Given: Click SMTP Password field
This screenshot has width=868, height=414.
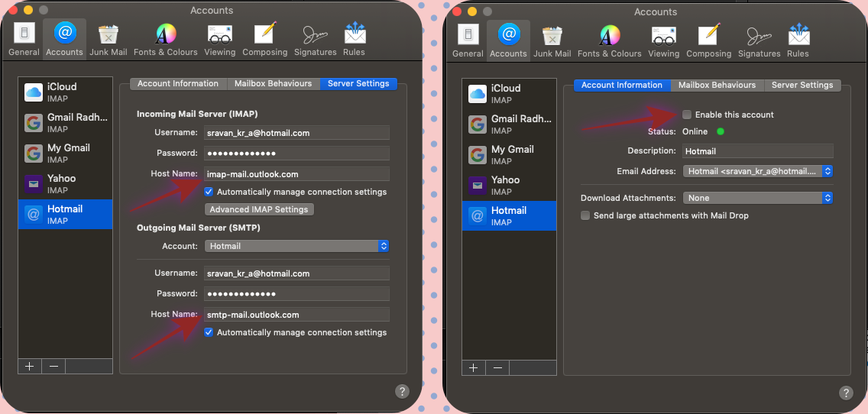Looking at the screenshot, I should (296, 294).
